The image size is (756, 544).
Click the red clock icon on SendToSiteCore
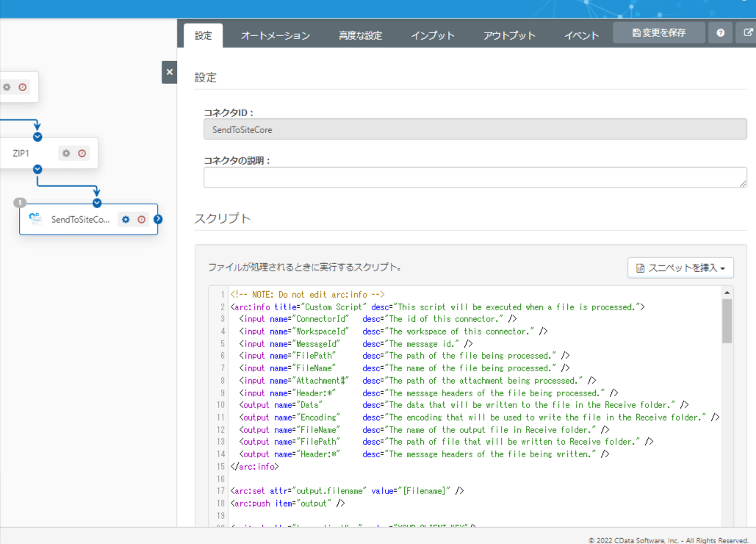pyautogui.click(x=142, y=219)
